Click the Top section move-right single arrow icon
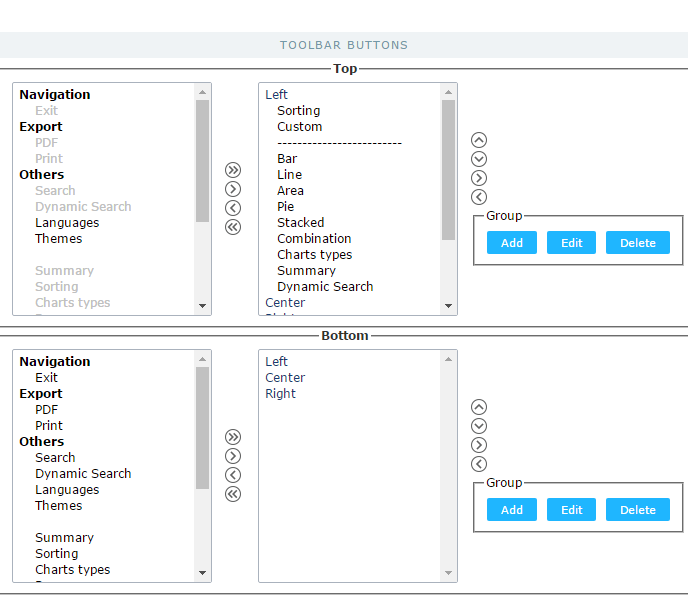 tap(233, 189)
